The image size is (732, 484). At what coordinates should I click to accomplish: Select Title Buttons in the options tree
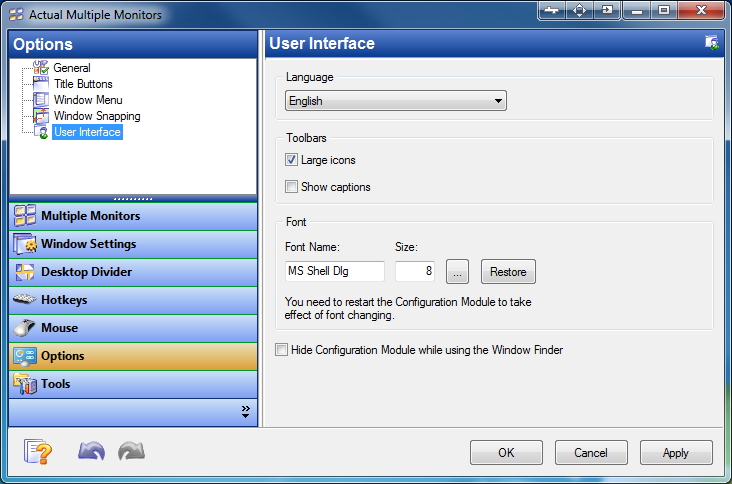[83, 84]
